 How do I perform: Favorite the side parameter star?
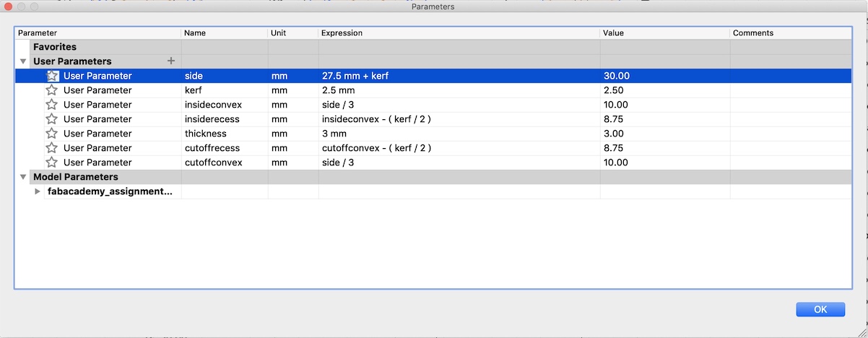point(52,76)
